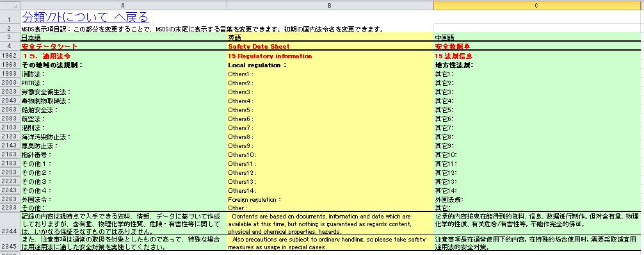The height and width of the screenshot is (255, 644).
Task: Select the 'Also precautions are subject' cell
Action: coord(330,243)
